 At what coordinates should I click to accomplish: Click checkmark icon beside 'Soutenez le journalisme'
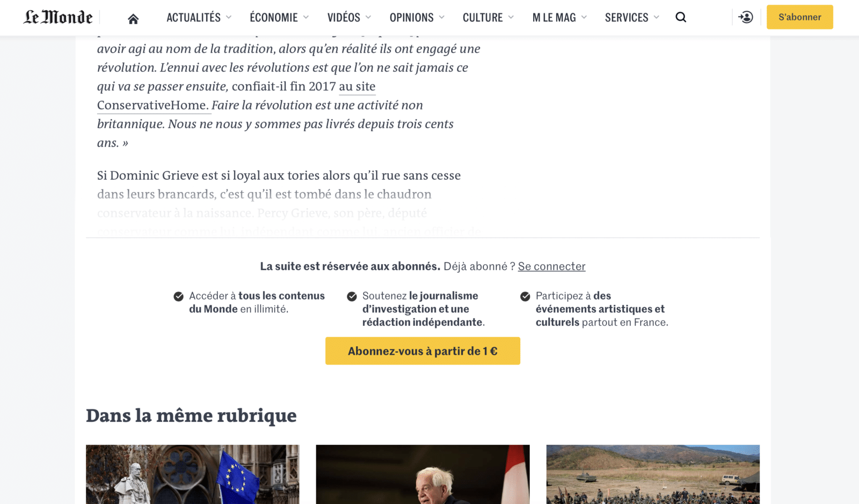pos(352,296)
